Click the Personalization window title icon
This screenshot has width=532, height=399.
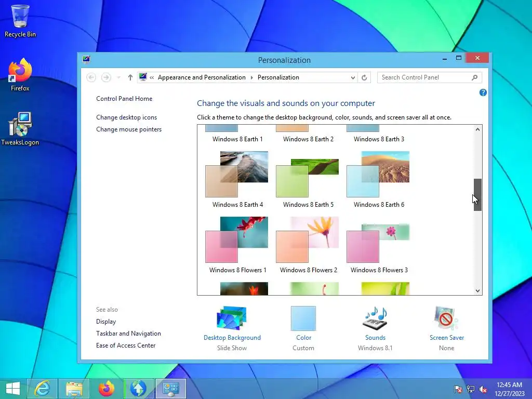(x=86, y=60)
